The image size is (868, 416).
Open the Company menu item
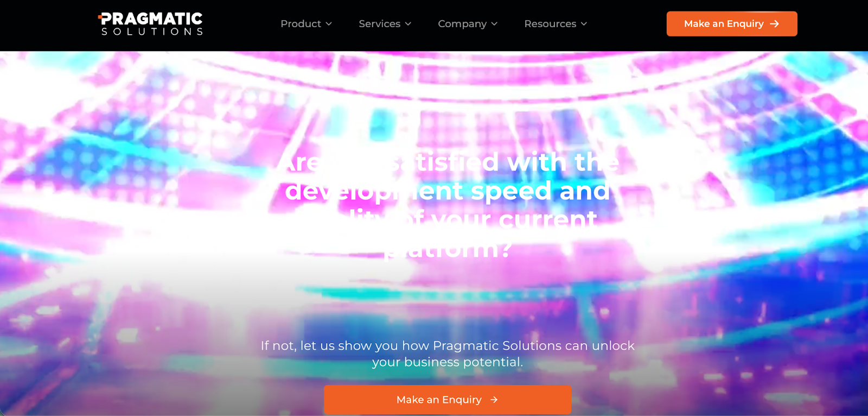(468, 24)
